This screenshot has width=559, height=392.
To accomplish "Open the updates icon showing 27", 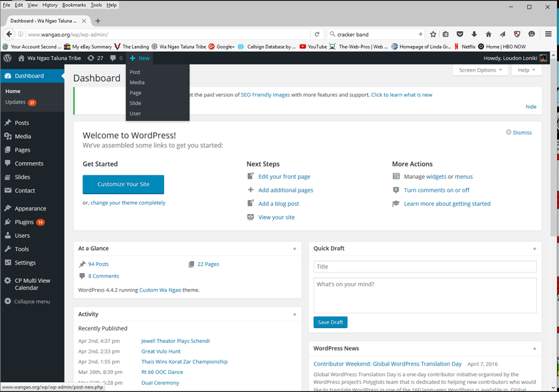I will coord(95,58).
